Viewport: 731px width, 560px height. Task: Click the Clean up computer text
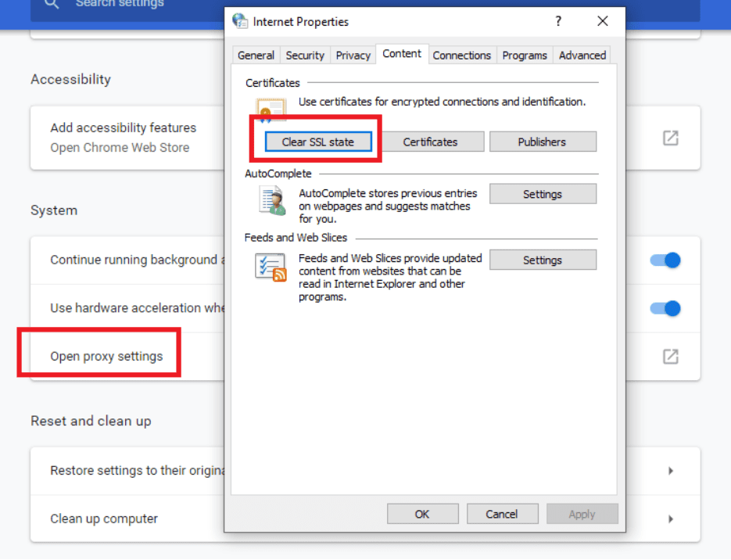tap(104, 519)
